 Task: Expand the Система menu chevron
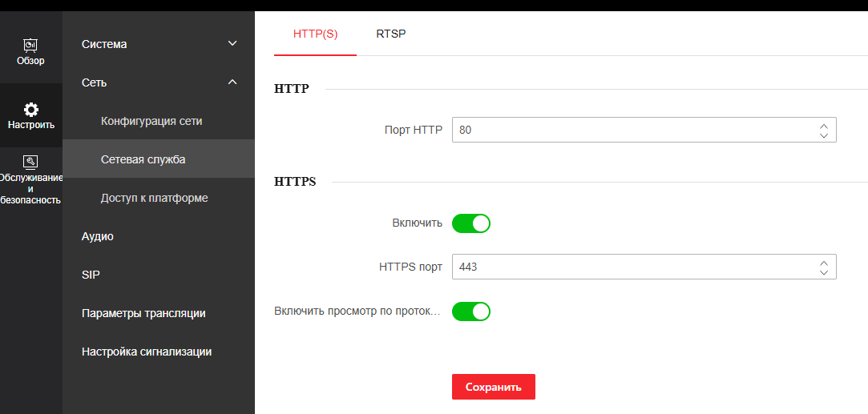click(x=232, y=44)
